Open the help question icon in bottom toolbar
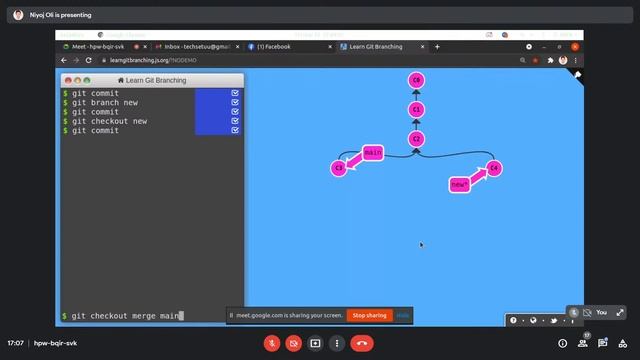The height and width of the screenshot is (360, 640). click(x=513, y=320)
